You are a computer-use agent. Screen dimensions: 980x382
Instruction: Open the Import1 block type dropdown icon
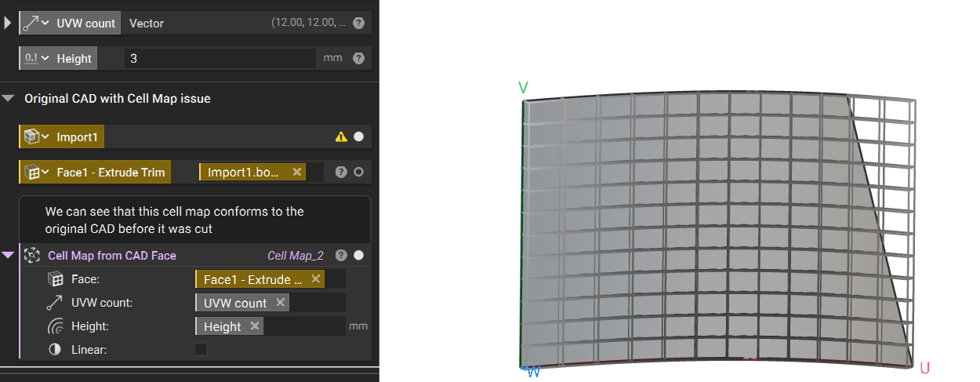(x=35, y=136)
